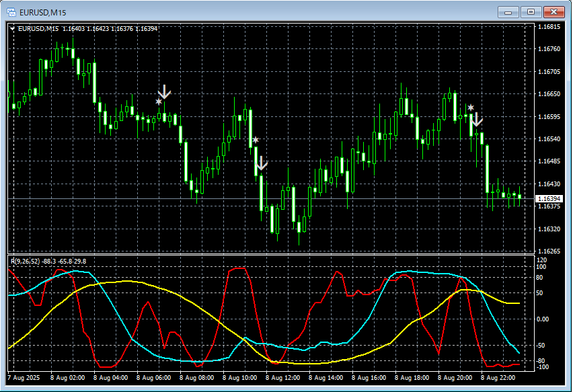
Task: Click the indicator scale value 0.00
Action: point(543,319)
